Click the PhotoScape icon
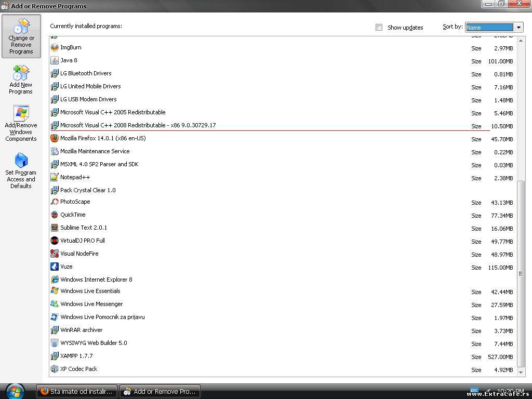 (x=54, y=202)
